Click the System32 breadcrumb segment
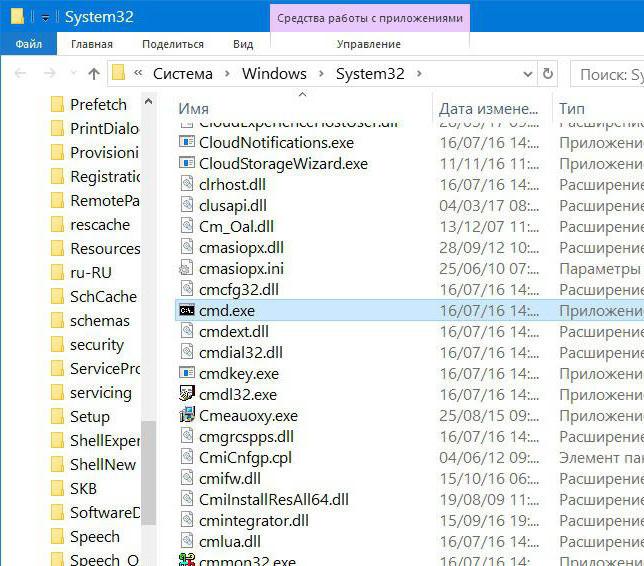The width and height of the screenshot is (644, 566). point(370,74)
